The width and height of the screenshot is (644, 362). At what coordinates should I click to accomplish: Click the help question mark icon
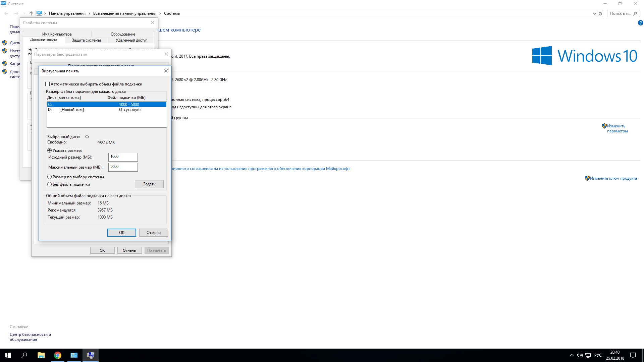(x=640, y=23)
